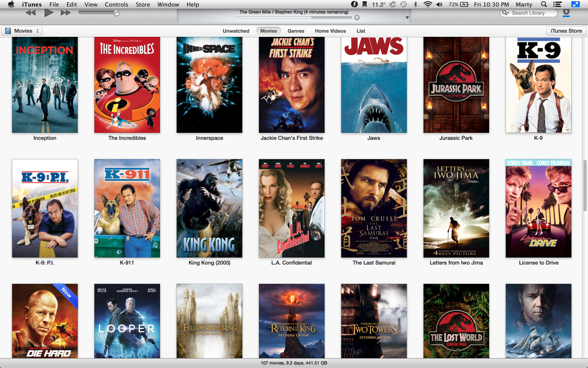Open the iTunes application menu
This screenshot has width=588, height=368.
pyautogui.click(x=32, y=4)
